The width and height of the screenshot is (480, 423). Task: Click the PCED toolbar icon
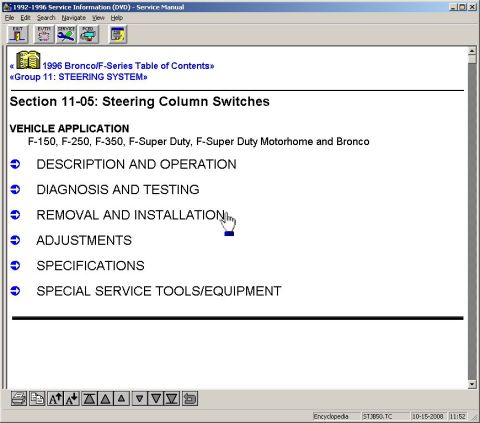pyautogui.click(x=88, y=34)
